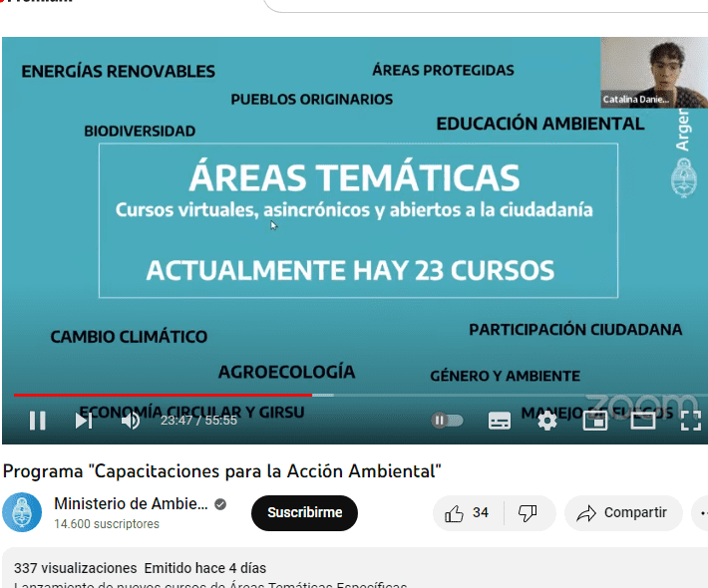The image size is (708, 588).
Task: Click the 23:47 / 55:55 time display
Action: tap(198, 421)
